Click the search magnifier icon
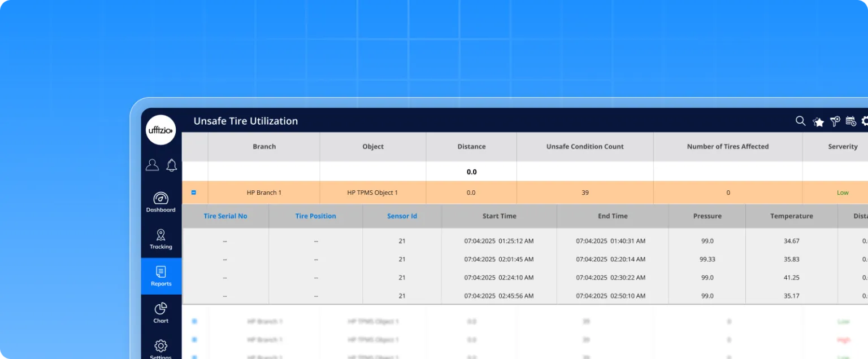Screen dimensions: 868x359 800,121
